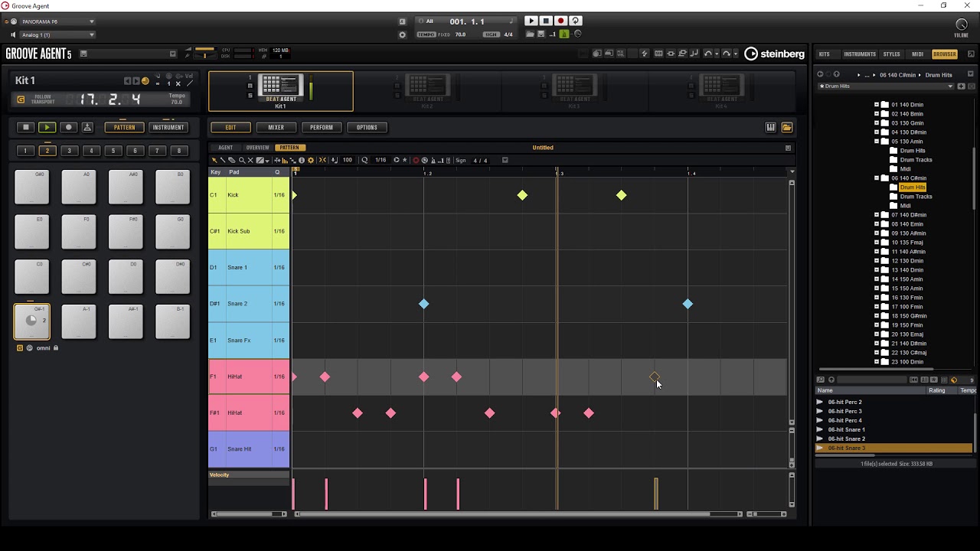This screenshot has height=551, width=980.
Task: Open the Analog 1 (1) output dropdown
Action: (57, 34)
